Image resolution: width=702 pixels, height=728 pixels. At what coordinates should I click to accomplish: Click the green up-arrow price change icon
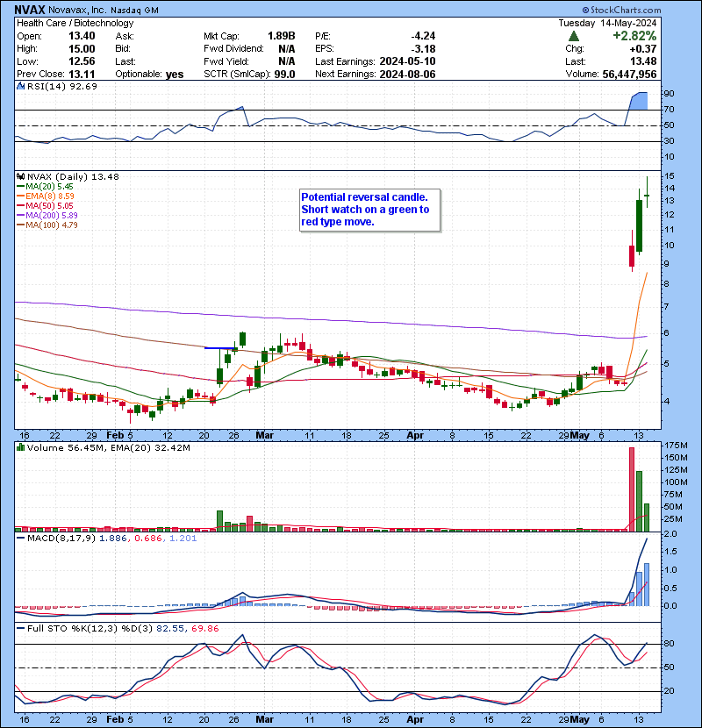point(573,36)
